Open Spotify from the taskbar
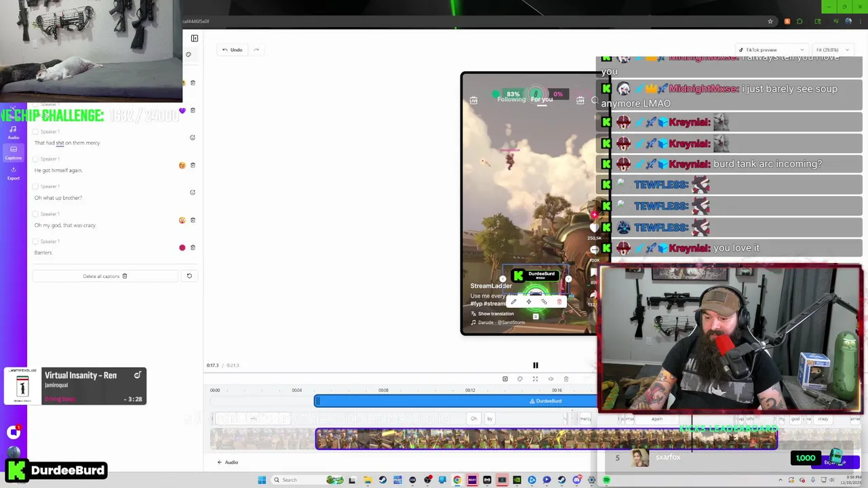This screenshot has height=488, width=868. point(606,480)
